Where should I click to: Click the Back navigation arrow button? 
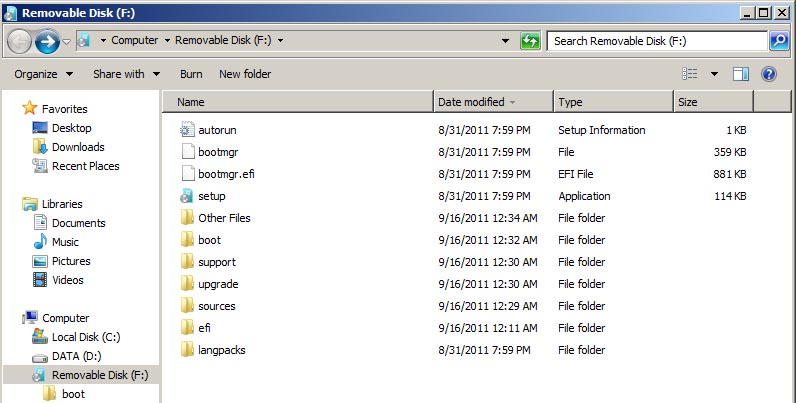tap(20, 41)
